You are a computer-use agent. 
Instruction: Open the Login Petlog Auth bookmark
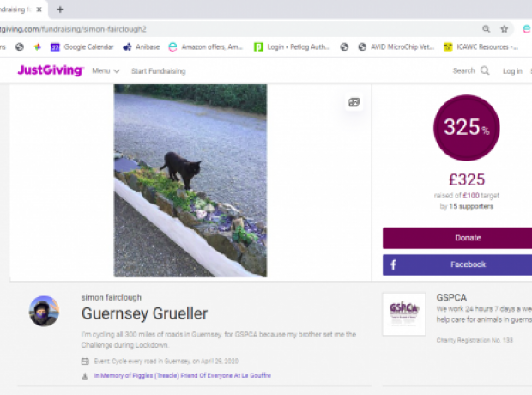click(x=292, y=47)
